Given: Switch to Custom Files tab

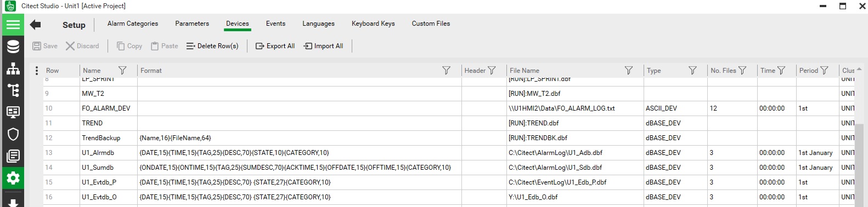Looking at the screenshot, I should point(431,24).
